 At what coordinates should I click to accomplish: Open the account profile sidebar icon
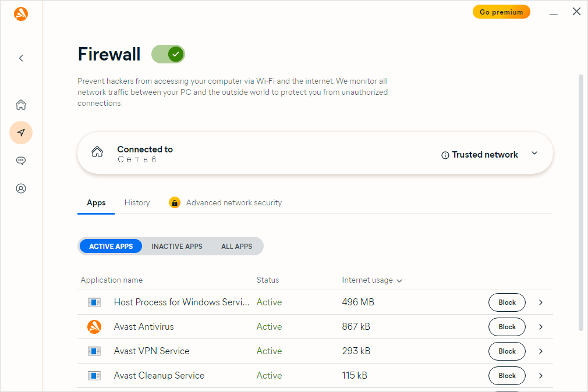click(21, 188)
